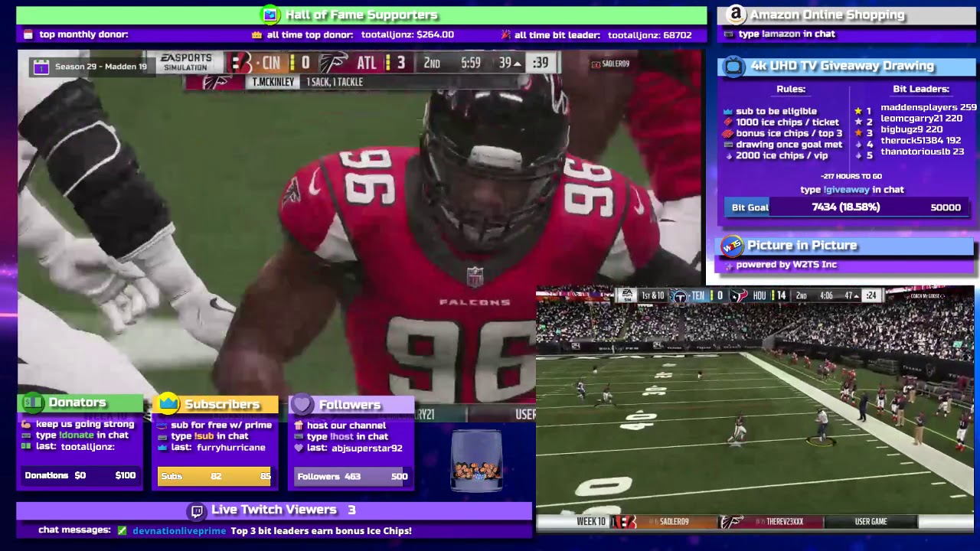Click last subscriber furryhurricane

tap(231, 448)
